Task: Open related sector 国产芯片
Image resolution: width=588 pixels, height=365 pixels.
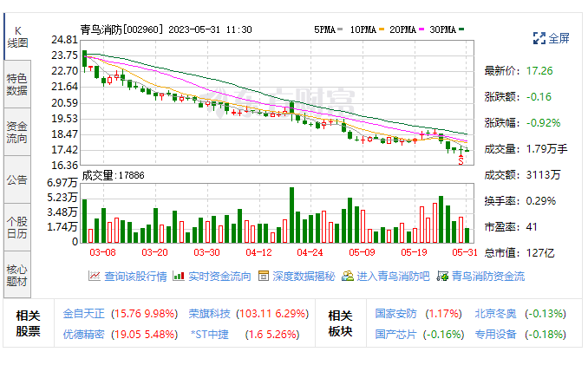Action: (396, 334)
